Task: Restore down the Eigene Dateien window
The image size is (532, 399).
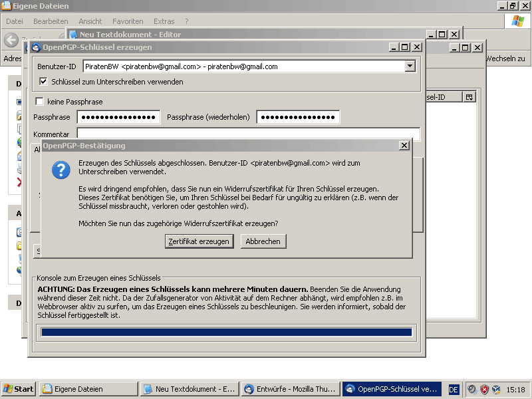Action: (x=512, y=6)
